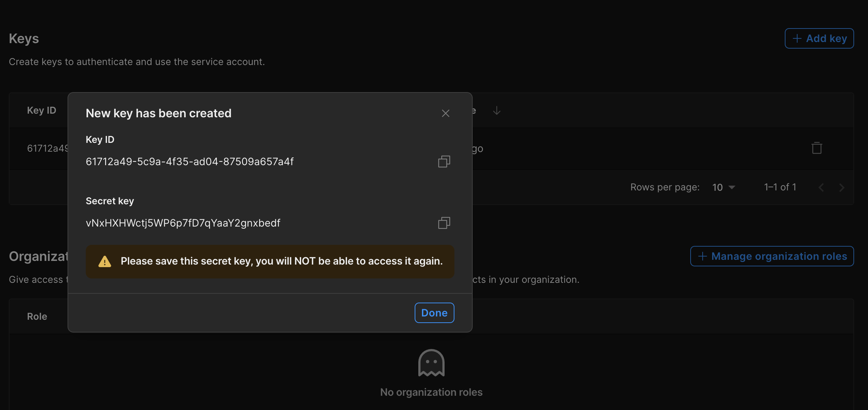The image size is (868, 410).
Task: Click Manage organization roles button
Action: [772, 256]
